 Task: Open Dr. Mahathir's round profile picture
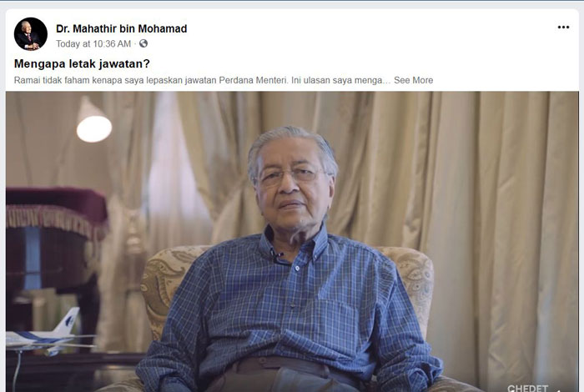[x=31, y=34]
